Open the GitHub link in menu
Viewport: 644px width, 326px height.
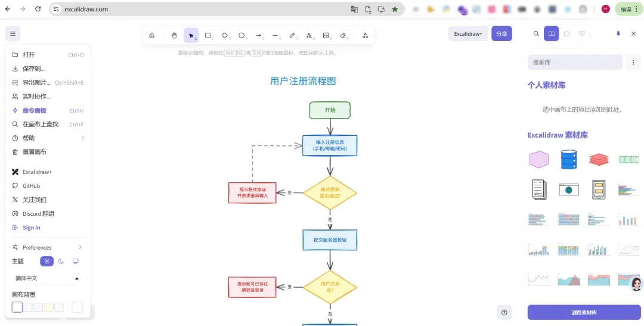coord(48,186)
